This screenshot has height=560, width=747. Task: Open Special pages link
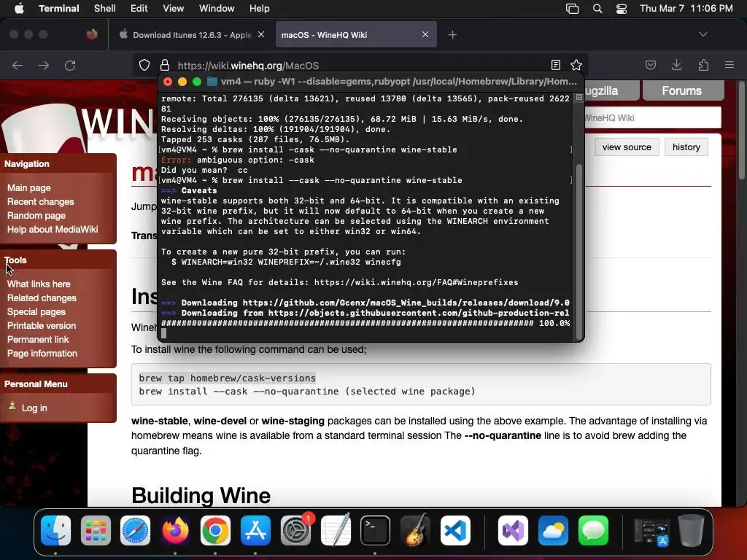point(36,311)
